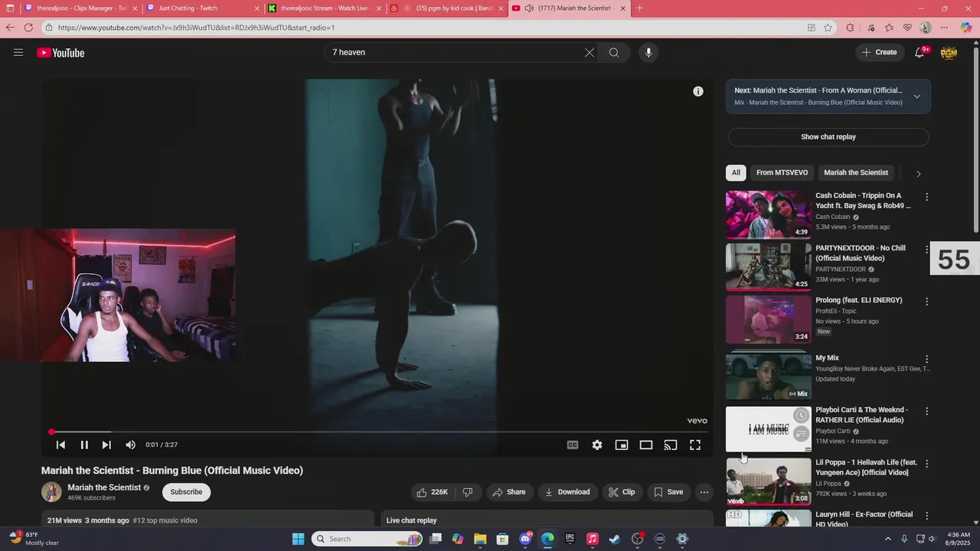Add RATHER LIE to Watch Later
This screenshot has width=980, height=551.
coord(801,416)
